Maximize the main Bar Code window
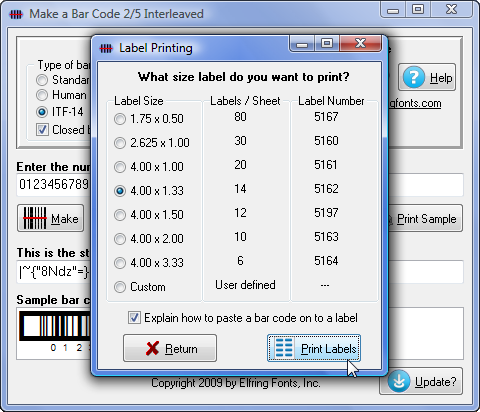 (418, 9)
